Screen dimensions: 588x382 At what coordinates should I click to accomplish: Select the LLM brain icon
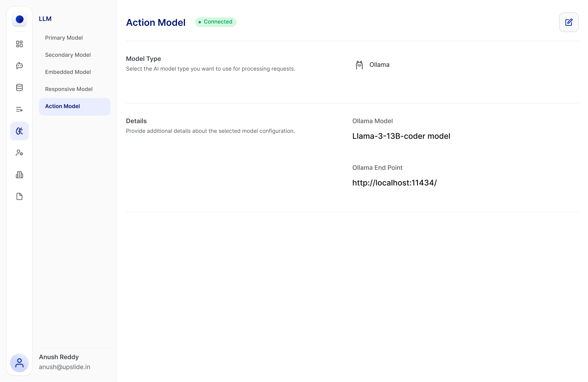coord(19,131)
